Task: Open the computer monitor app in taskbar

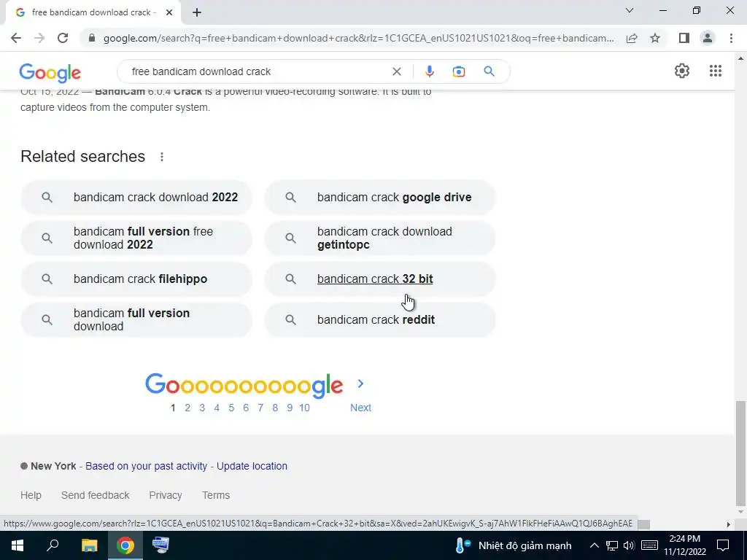Action: (x=160, y=545)
